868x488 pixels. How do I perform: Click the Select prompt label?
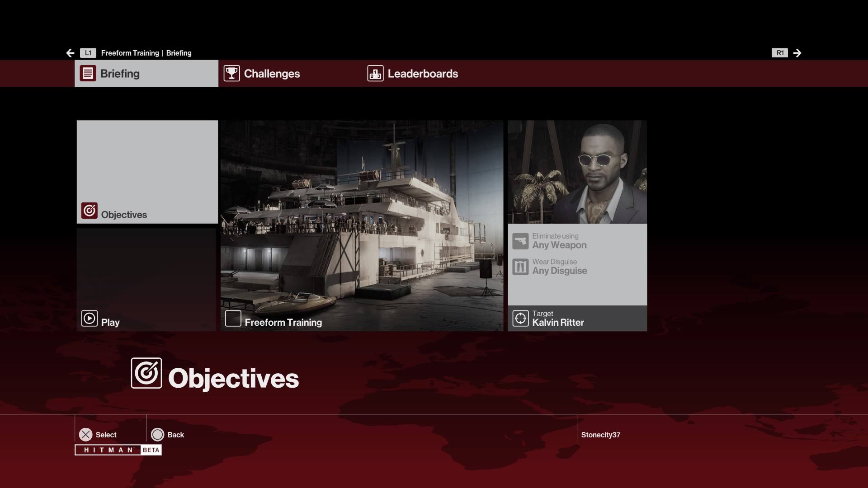106,435
